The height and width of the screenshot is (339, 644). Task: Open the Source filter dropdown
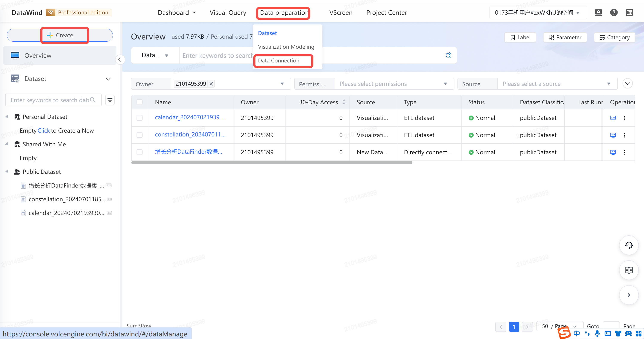557,84
